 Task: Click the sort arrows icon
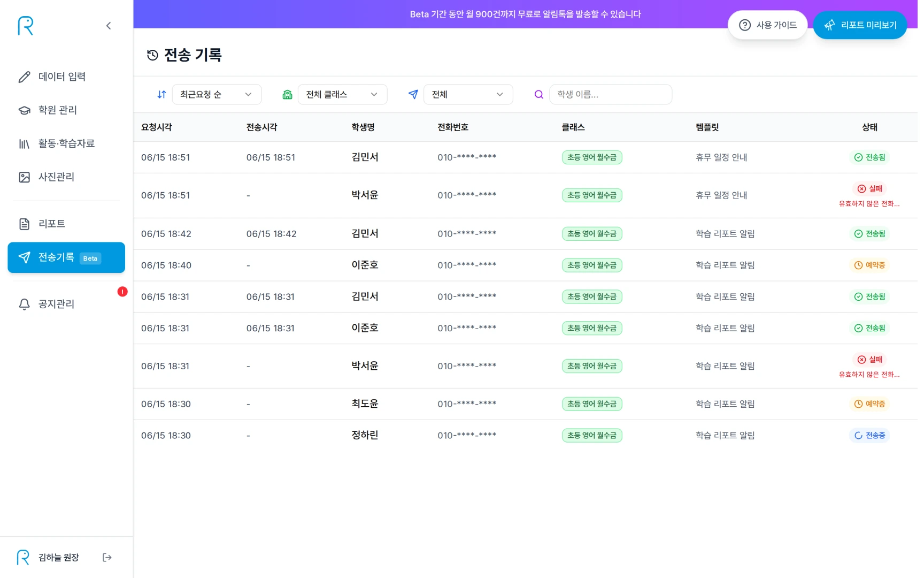(x=161, y=95)
